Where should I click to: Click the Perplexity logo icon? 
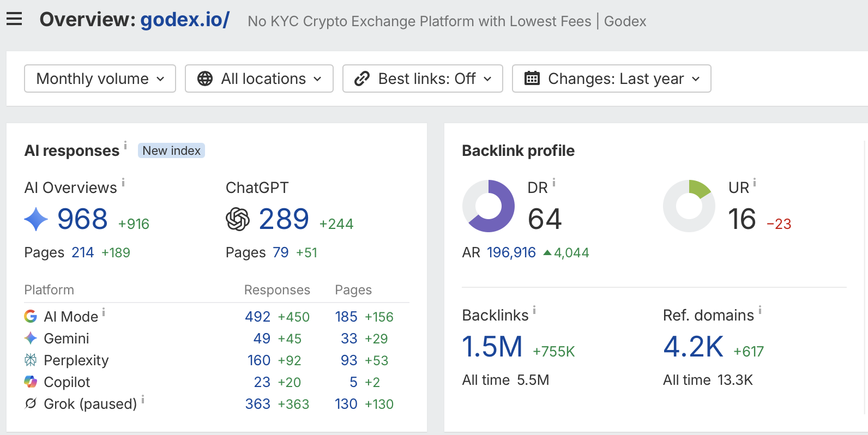pyautogui.click(x=31, y=360)
